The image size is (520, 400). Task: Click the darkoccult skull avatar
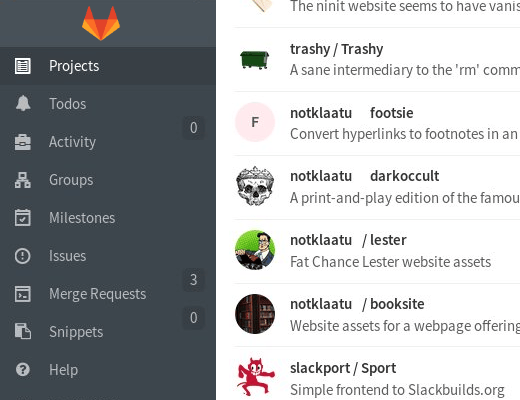255,186
